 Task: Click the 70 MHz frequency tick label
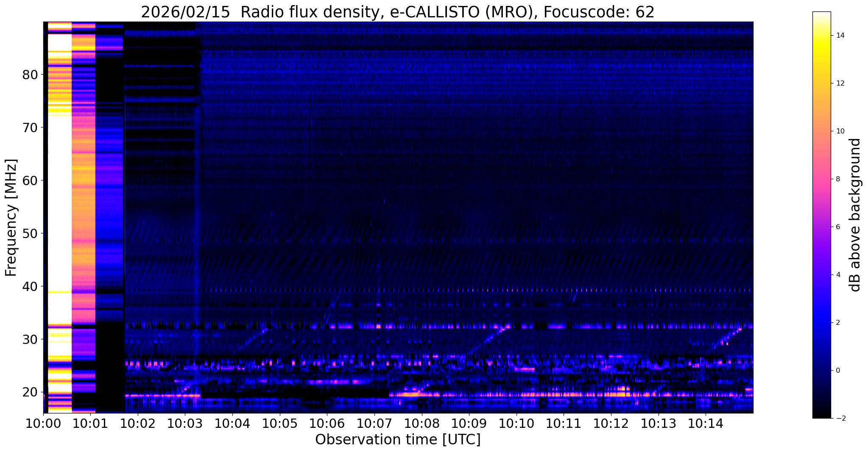tap(30, 128)
